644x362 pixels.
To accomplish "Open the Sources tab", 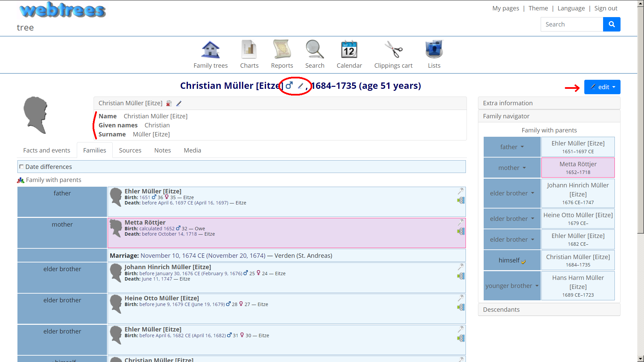I will tap(130, 150).
